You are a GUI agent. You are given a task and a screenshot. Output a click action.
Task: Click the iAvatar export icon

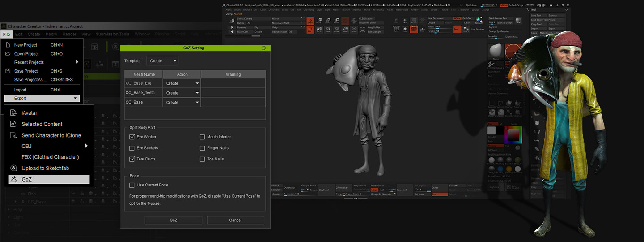tap(13, 113)
